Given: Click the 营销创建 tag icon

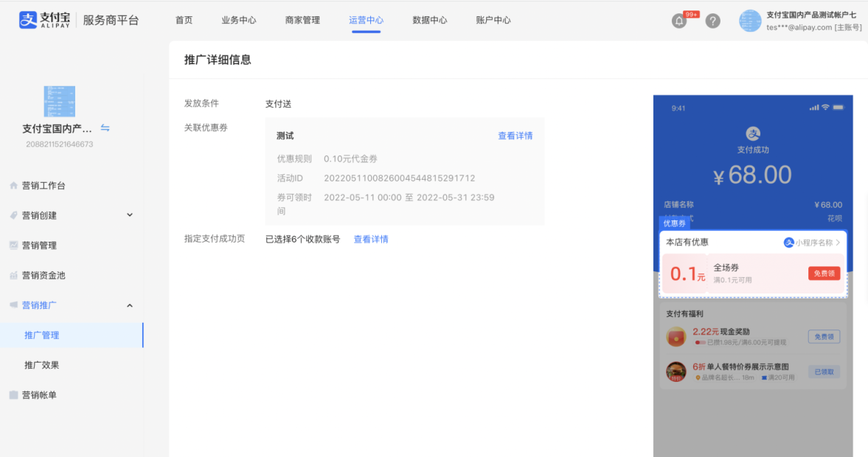Looking at the screenshot, I should tap(13, 215).
